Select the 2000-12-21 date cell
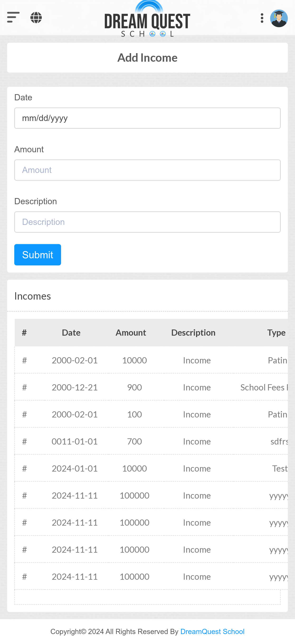 click(x=75, y=387)
